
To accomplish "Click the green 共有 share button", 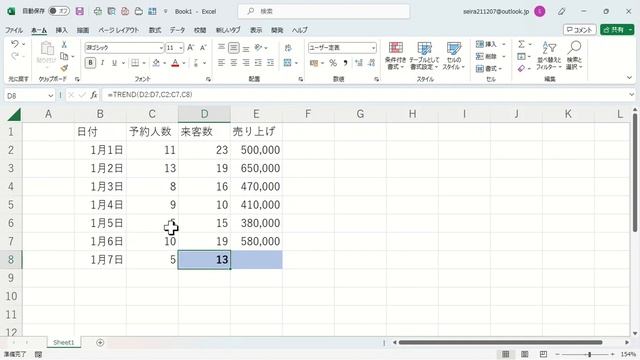I will 617,30.
